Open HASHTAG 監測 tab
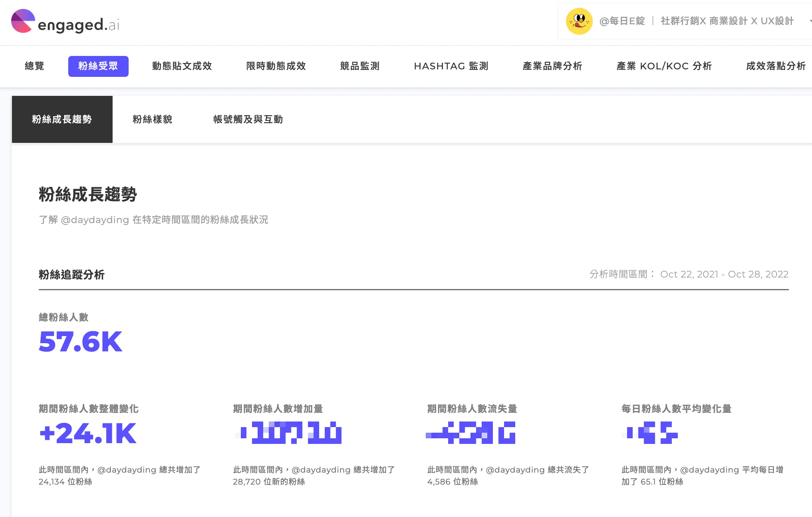812x517 pixels. 451,66
